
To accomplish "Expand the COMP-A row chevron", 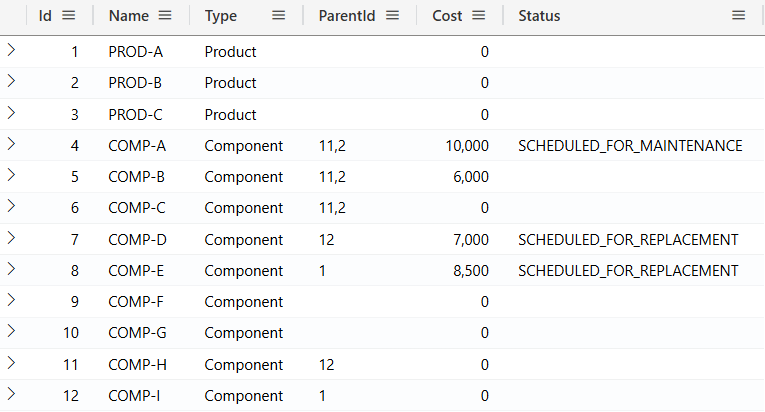I will (12, 144).
